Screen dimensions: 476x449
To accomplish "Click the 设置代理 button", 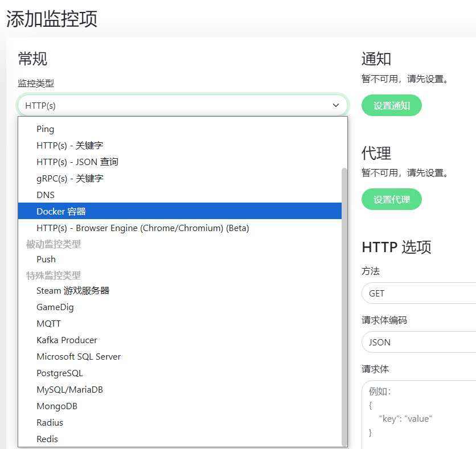I will click(391, 200).
